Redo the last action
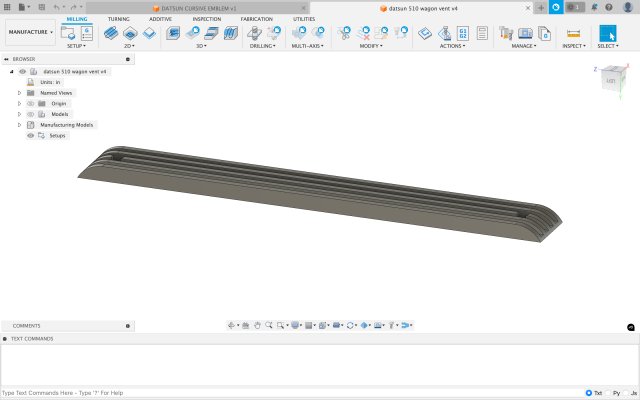This screenshot has width=640, height=400. coord(73,7)
